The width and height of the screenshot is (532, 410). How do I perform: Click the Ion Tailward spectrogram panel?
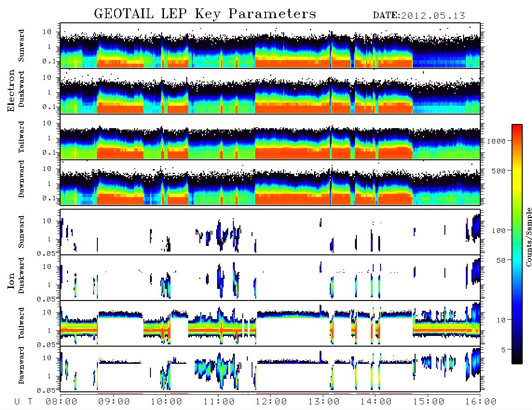pyautogui.click(x=270, y=323)
